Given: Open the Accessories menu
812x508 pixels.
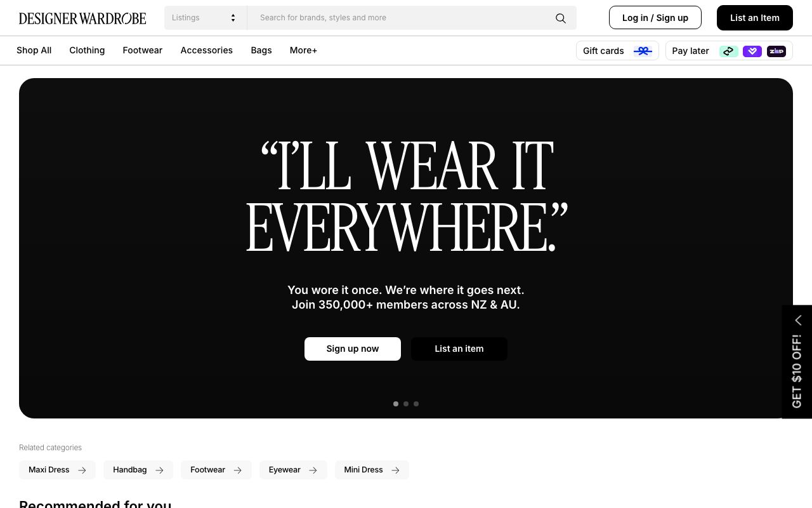Looking at the screenshot, I should click(x=207, y=50).
